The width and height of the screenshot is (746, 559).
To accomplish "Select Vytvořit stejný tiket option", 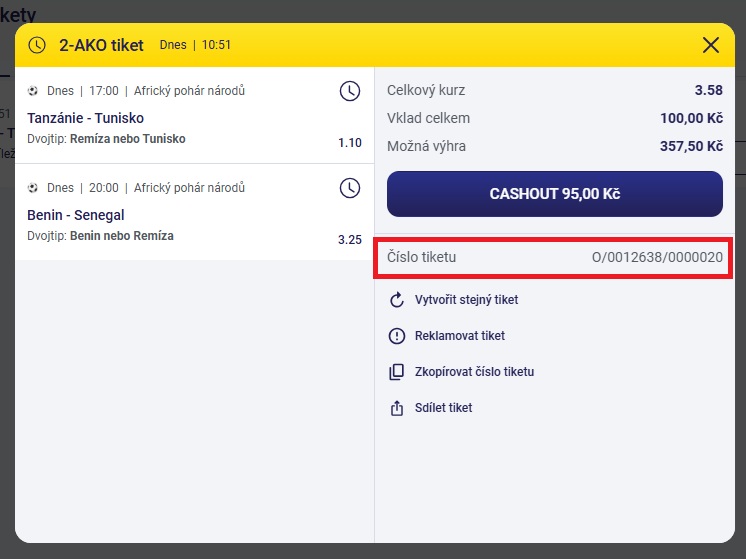I will 466,300.
